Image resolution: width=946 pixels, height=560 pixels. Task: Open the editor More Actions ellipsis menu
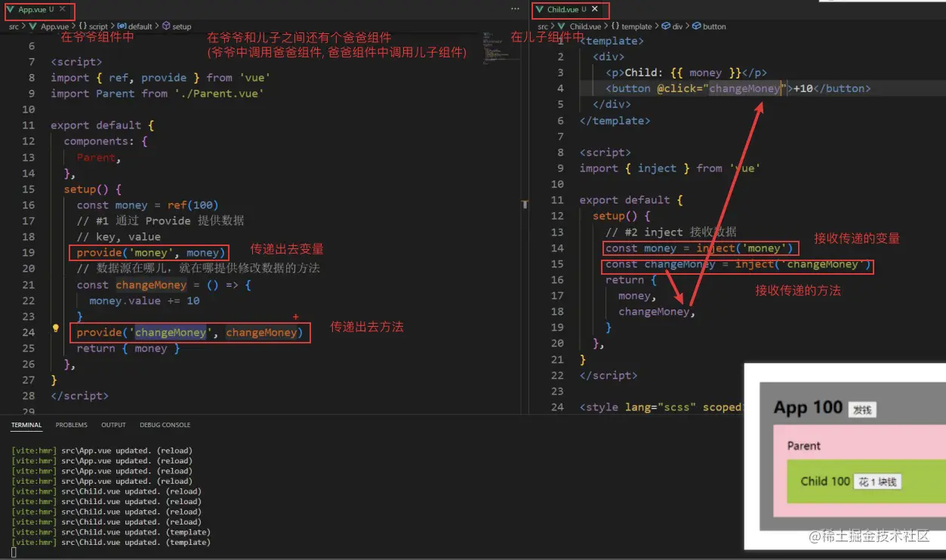(x=515, y=9)
